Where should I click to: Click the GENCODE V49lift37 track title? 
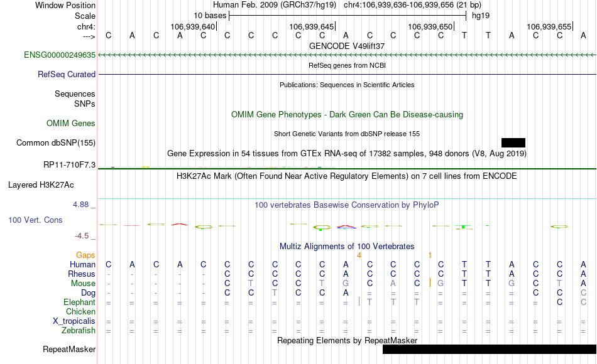click(347, 46)
